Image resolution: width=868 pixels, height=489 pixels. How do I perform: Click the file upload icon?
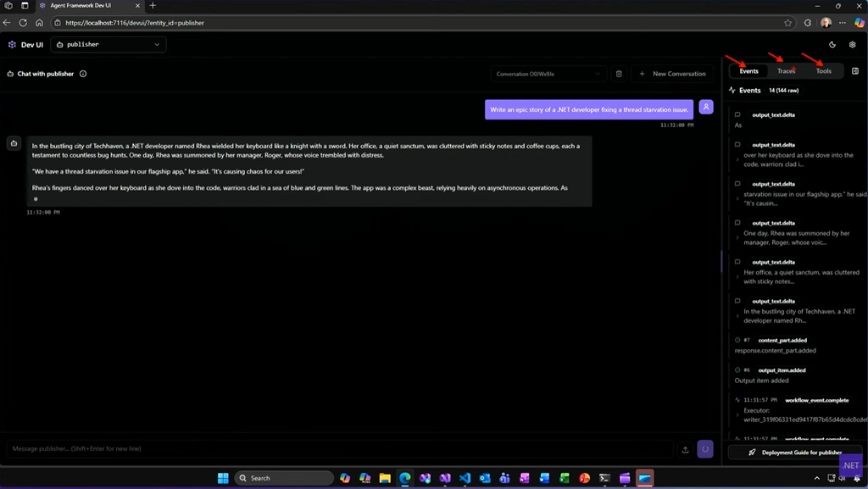685,449
